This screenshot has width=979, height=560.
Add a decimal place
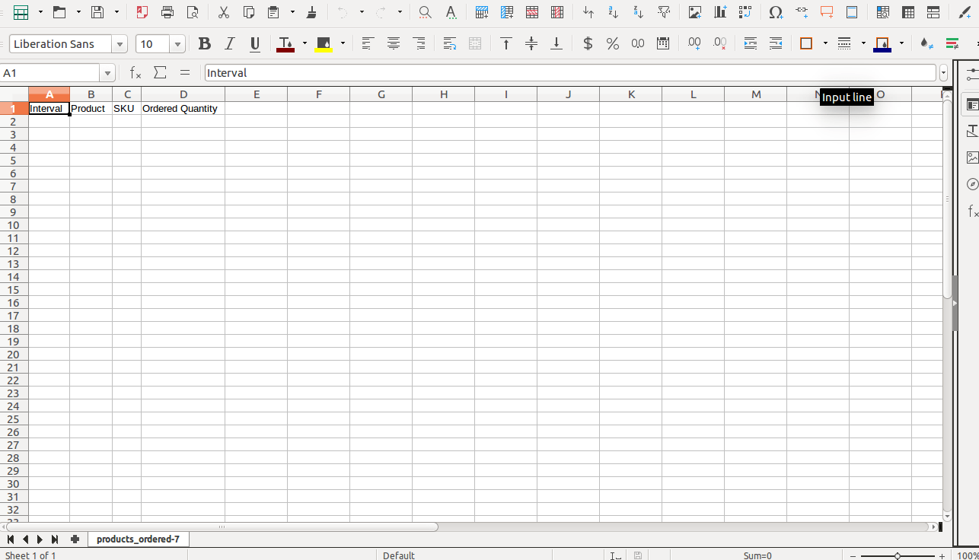(x=694, y=44)
